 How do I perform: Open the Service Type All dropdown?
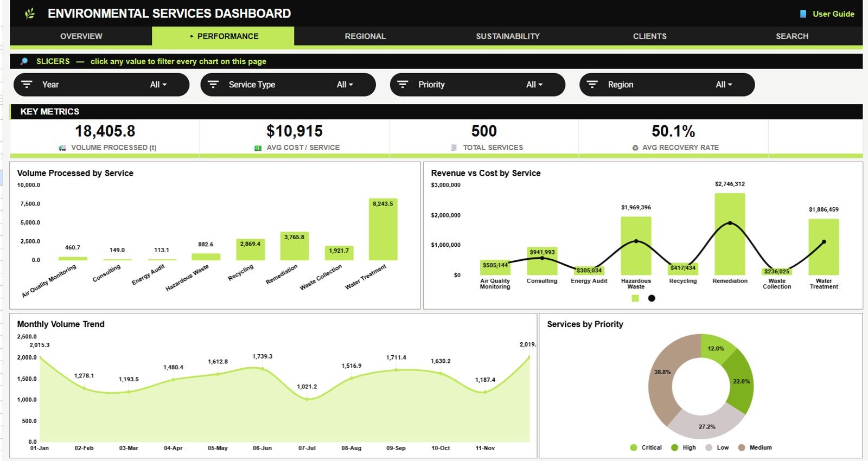point(345,85)
